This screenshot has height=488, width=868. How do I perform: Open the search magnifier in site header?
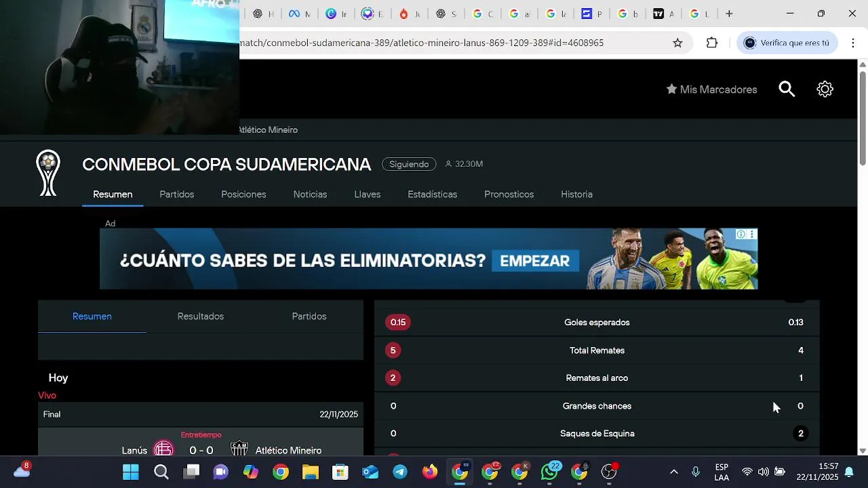point(787,89)
